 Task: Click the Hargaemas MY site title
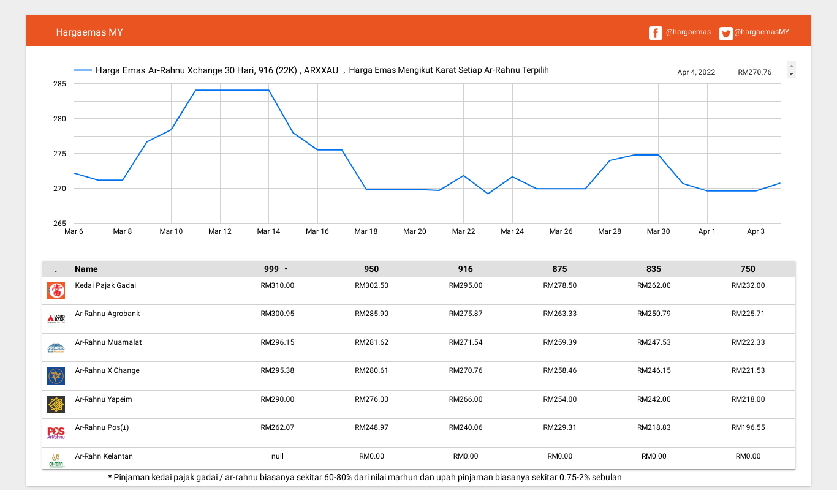(x=89, y=32)
